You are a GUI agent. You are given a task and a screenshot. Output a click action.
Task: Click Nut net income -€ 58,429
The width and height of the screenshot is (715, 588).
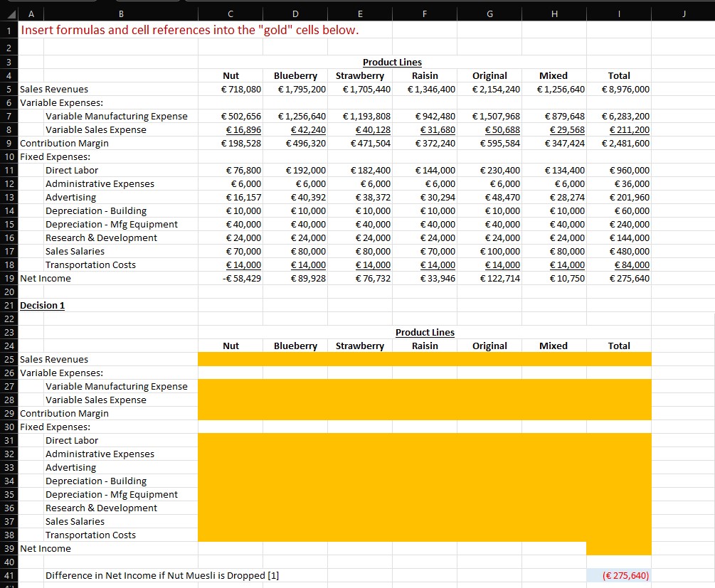(242, 279)
